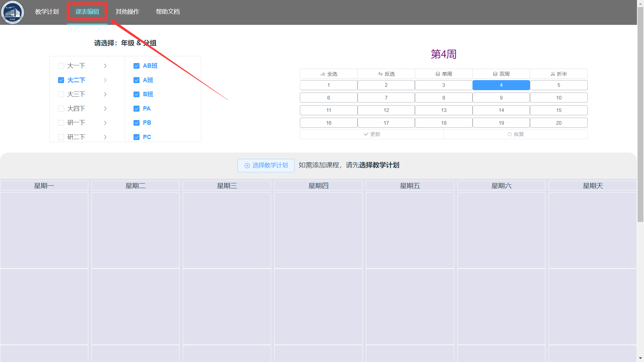Deselect the highlighted week 4 button
The height and width of the screenshot is (362, 644).
click(x=501, y=85)
